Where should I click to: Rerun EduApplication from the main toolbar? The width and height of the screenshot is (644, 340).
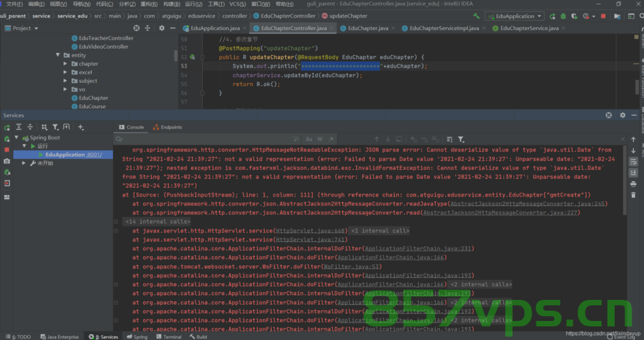coord(552,16)
